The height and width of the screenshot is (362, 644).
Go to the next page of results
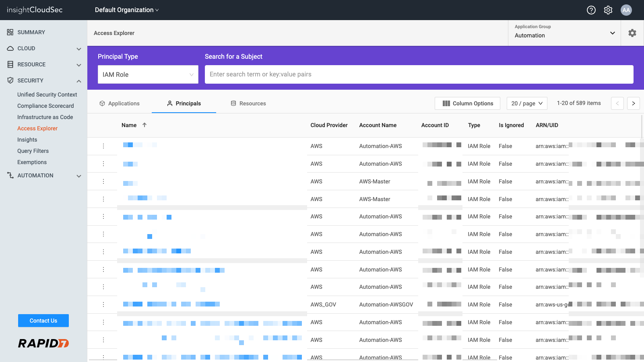click(x=634, y=103)
